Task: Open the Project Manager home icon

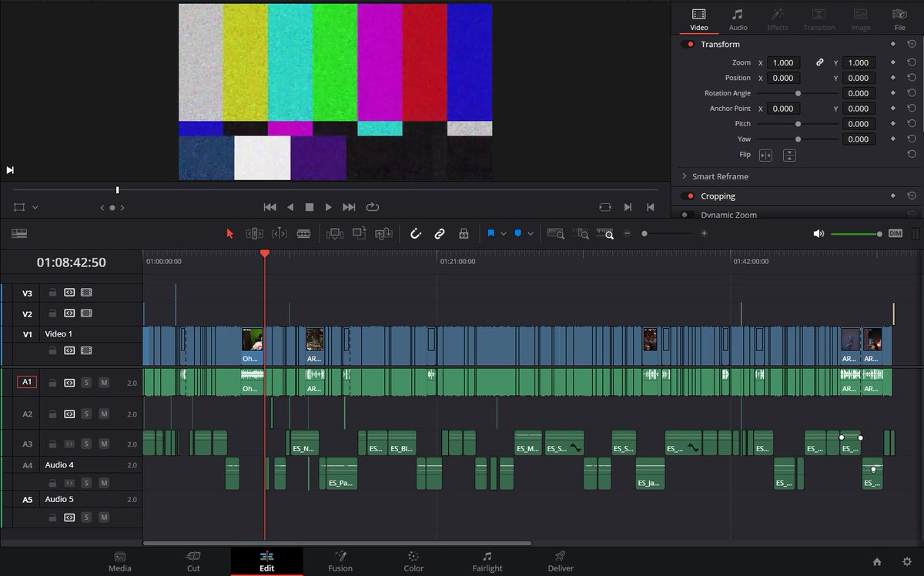Action: pos(877,561)
